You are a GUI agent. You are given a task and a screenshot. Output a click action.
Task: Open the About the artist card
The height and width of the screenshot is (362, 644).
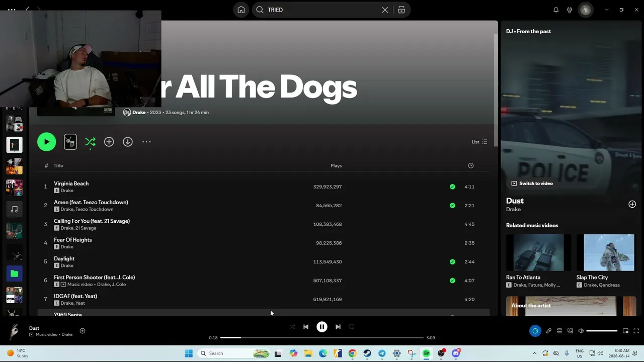pos(571,306)
